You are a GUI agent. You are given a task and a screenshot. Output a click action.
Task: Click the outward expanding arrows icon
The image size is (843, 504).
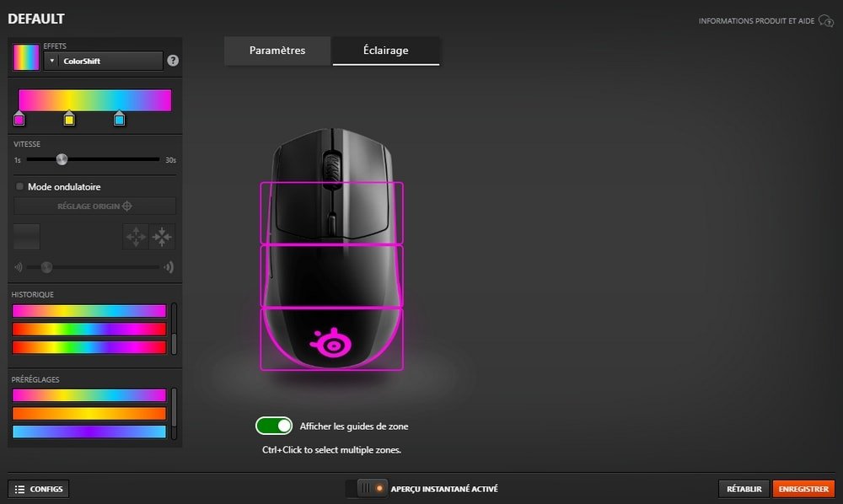coord(136,237)
